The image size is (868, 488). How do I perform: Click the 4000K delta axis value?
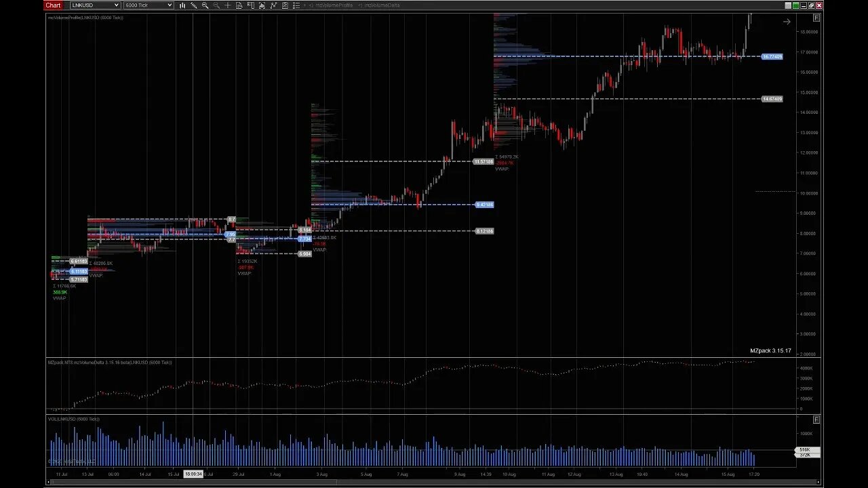(806, 369)
